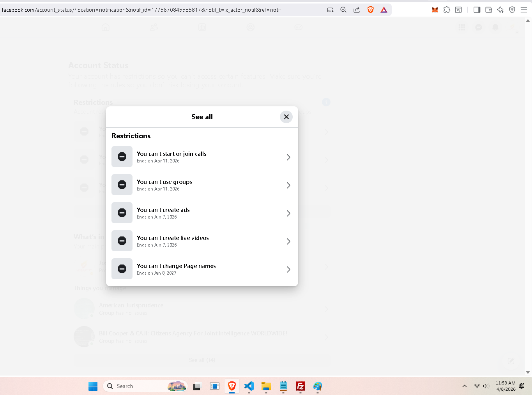Image resolution: width=532 pixels, height=395 pixels.
Task: Open Brave Rewards triangle icon
Action: click(x=384, y=10)
